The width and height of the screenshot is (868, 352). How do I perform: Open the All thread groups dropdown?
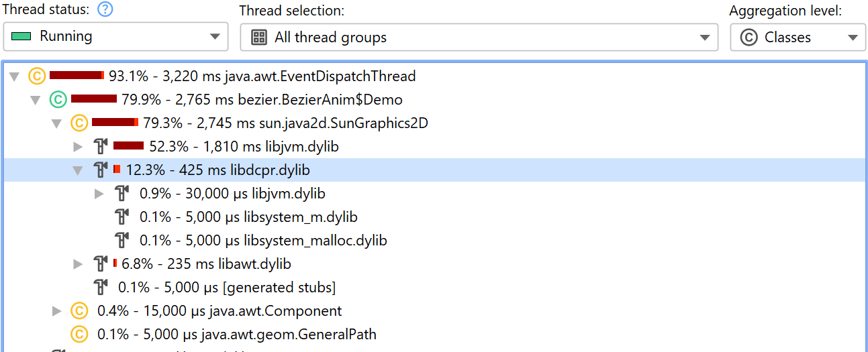pos(479,37)
